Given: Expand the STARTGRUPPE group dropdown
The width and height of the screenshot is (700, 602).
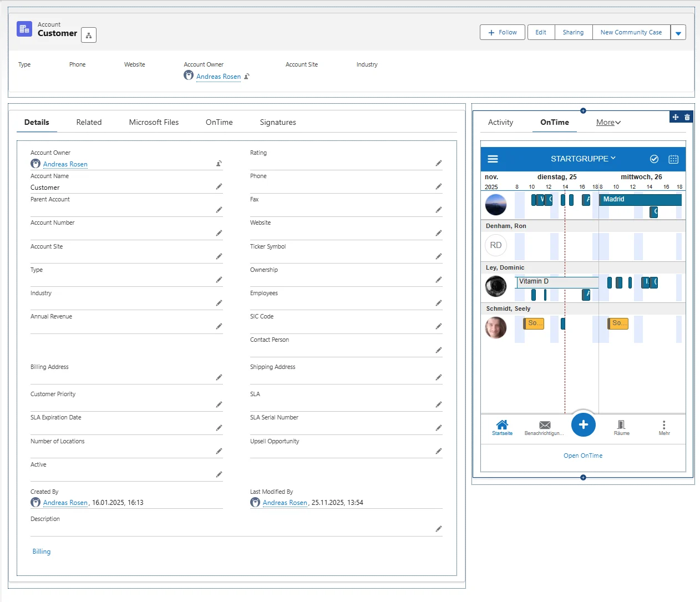Looking at the screenshot, I should (x=583, y=159).
